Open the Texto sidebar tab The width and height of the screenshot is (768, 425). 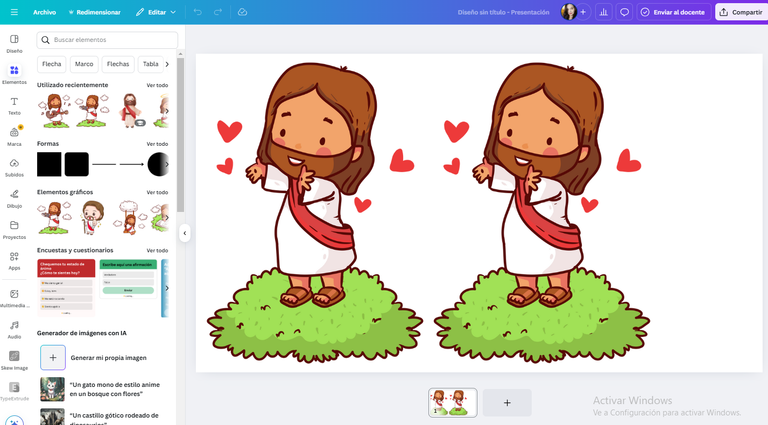pyautogui.click(x=14, y=106)
